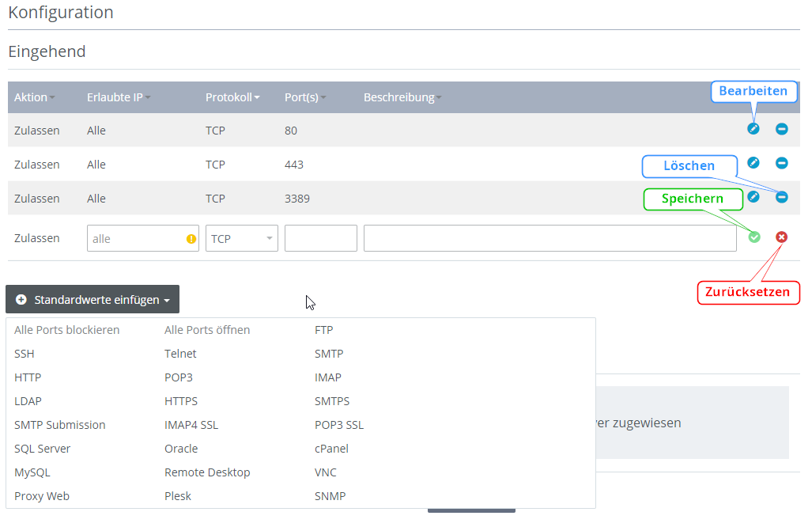
Task: Click the delete icon for port 80 rule
Action: tap(781, 129)
